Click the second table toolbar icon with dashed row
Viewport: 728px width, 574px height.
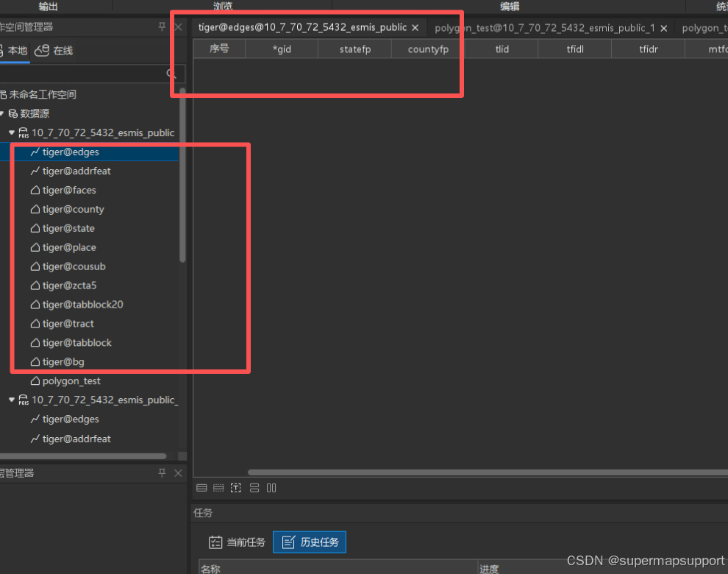coord(218,488)
